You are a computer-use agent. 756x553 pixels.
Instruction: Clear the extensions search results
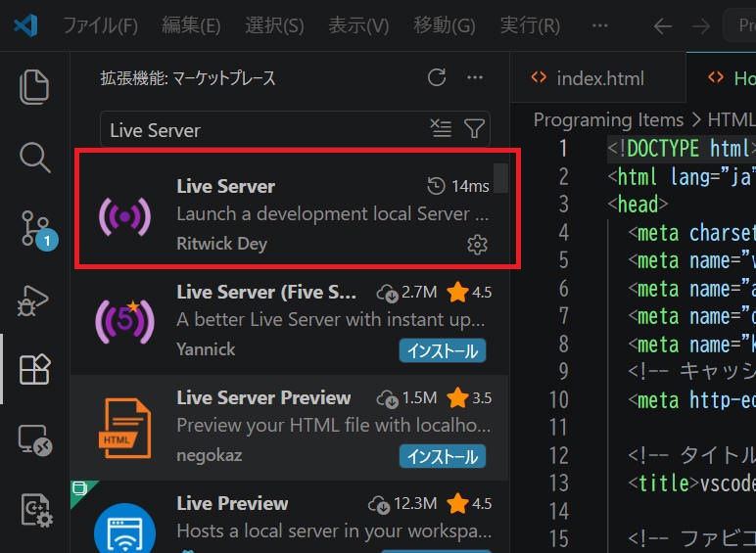pos(441,128)
